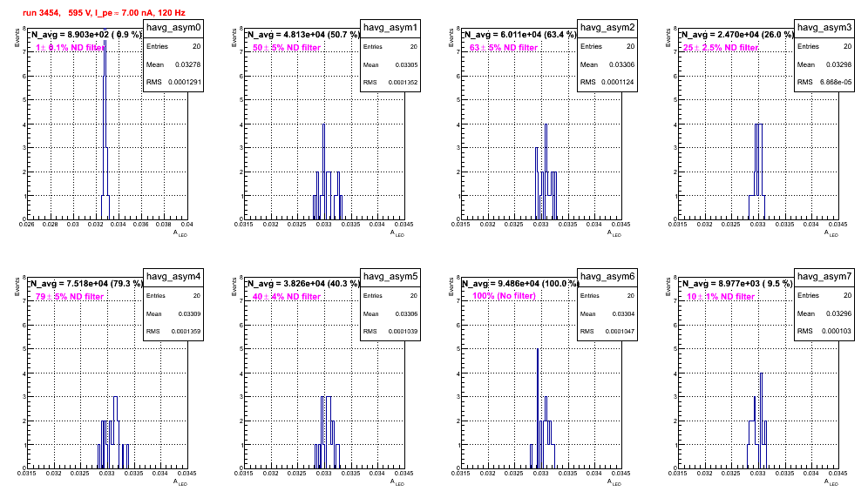Viewport: 868px width, 498px height.
Task: Click Mean 0.03278 in havg_asym0 stats
Action: pyautogui.click(x=173, y=64)
